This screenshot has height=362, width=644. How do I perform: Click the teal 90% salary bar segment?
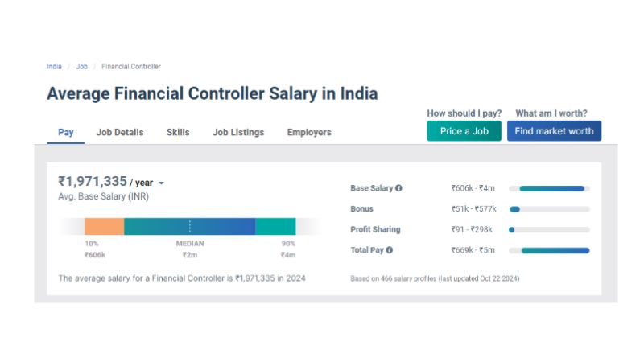tap(275, 227)
